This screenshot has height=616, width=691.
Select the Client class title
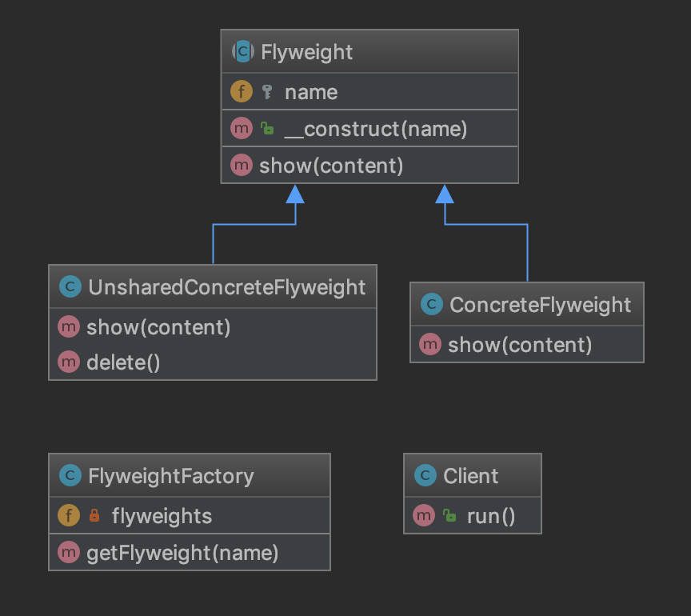point(470,476)
